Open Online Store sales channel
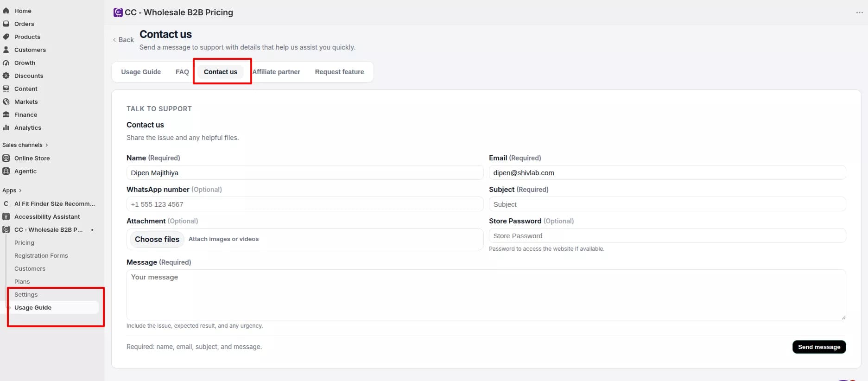This screenshot has height=381, width=868. coord(32,158)
